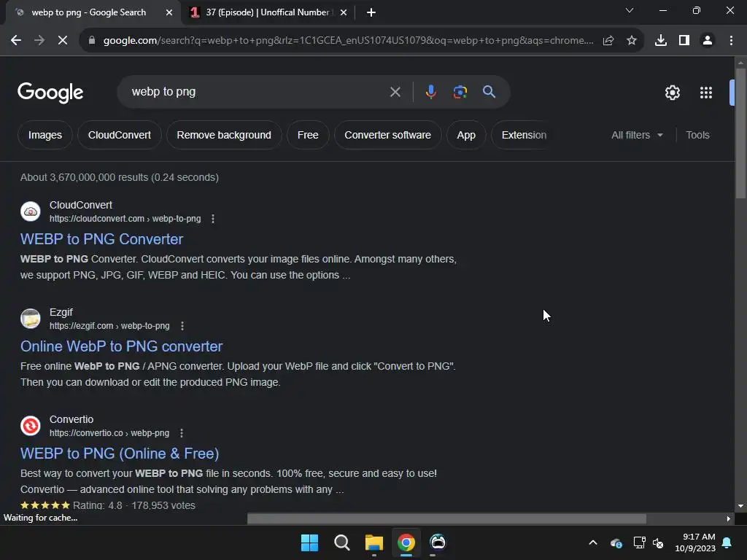Image resolution: width=747 pixels, height=560 pixels.
Task: Show hidden system tray icons
Action: tap(593, 542)
